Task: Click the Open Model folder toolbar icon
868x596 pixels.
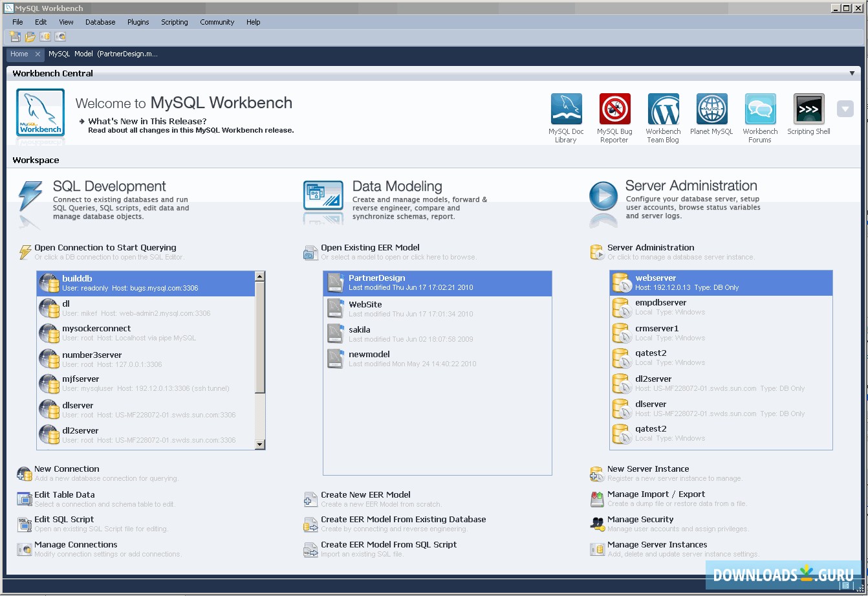Action: pos(30,37)
